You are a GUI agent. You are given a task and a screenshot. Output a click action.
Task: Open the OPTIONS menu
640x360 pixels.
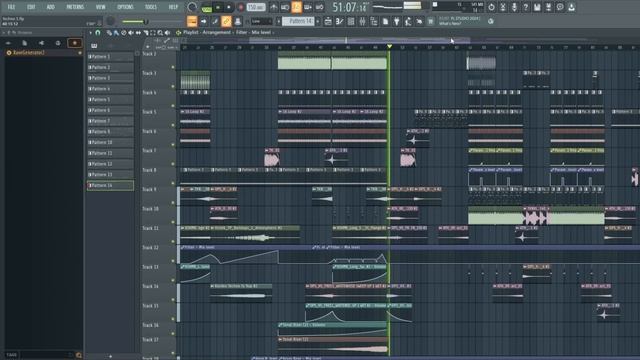(125, 7)
